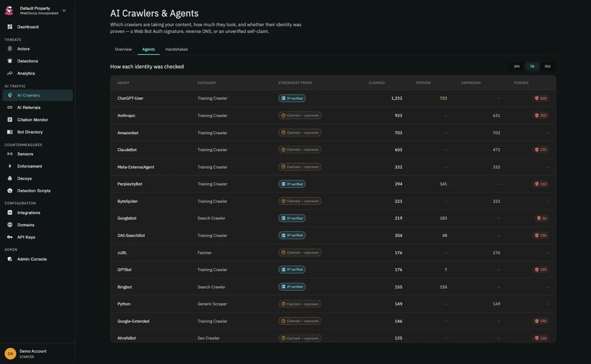The width and height of the screenshot is (591, 364).
Task: Open Dashboard in the sidebar
Action: [x=38, y=27]
